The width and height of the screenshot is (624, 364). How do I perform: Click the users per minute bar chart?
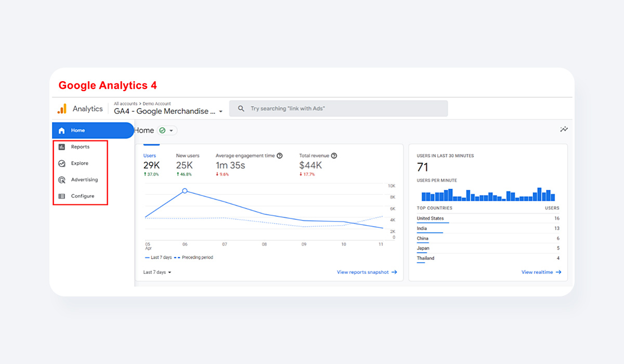tap(488, 194)
